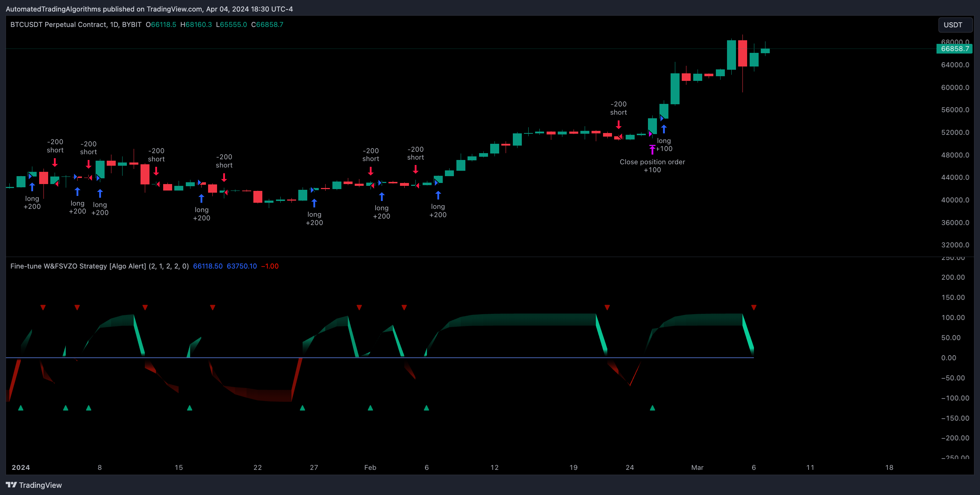Click the red indicator value −1.00
The height and width of the screenshot is (495, 980).
tap(270, 266)
